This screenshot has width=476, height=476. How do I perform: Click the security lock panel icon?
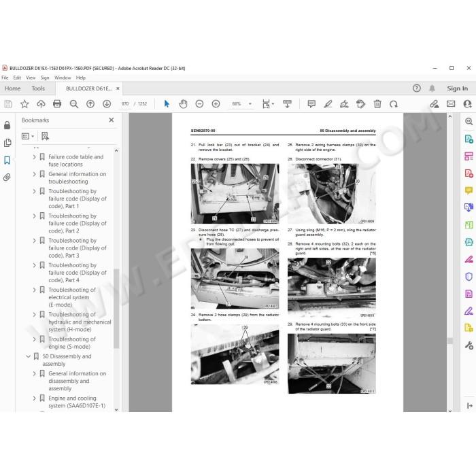click(7, 125)
